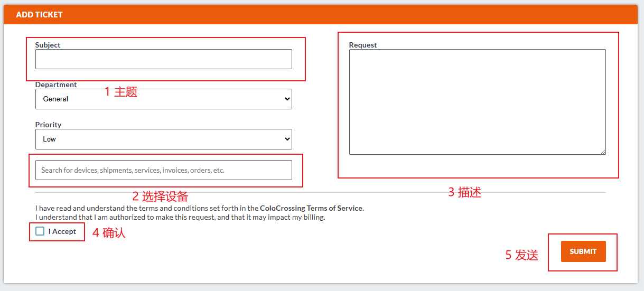
Task: Click the Subject text input field
Action: [x=163, y=59]
